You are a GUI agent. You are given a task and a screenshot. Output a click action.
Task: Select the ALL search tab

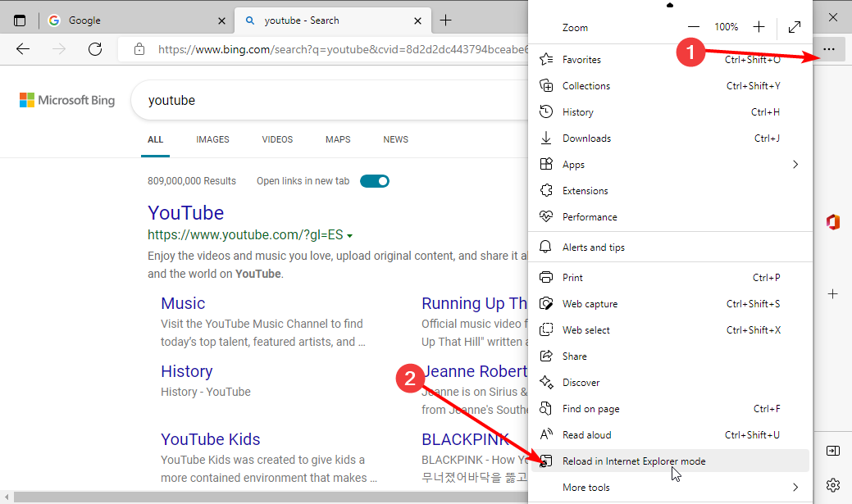click(x=156, y=139)
